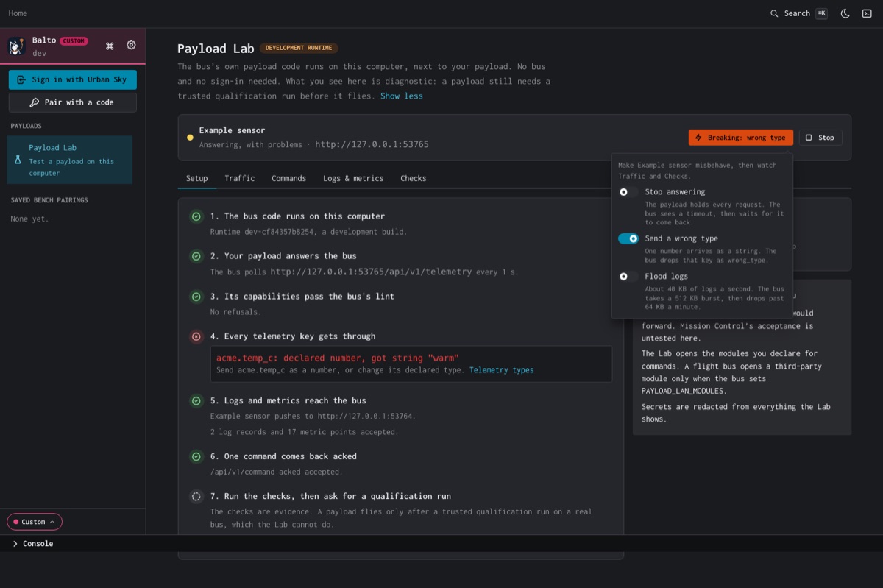Open the Traffic tab

pos(240,178)
